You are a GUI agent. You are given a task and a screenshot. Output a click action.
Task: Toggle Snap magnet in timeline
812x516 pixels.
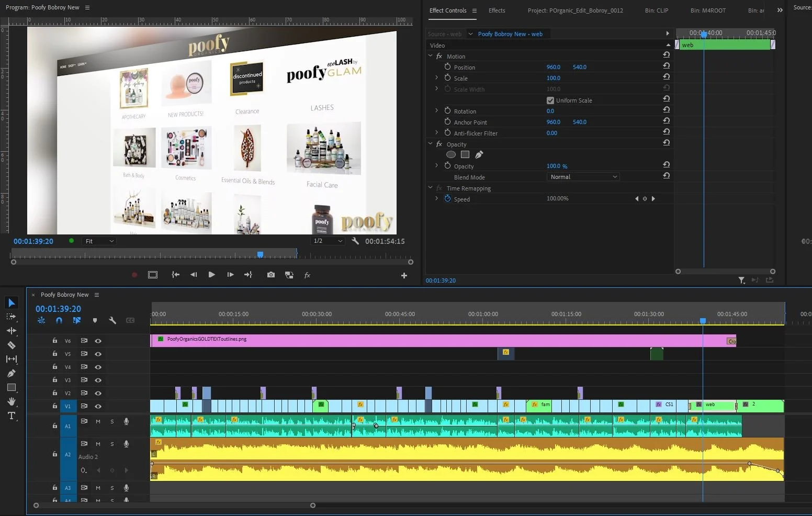(x=59, y=320)
